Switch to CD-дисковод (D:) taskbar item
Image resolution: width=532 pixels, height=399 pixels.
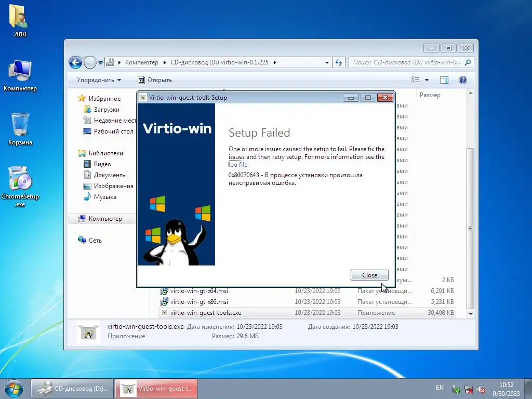[x=73, y=389]
